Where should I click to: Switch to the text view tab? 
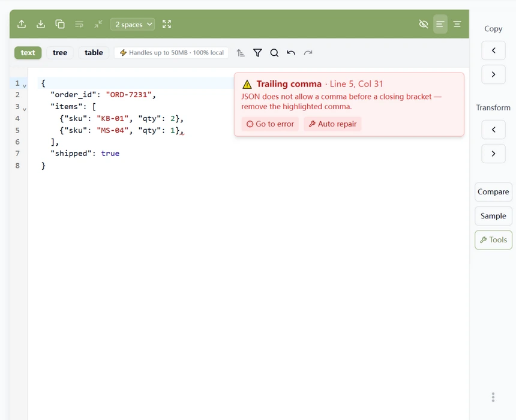click(x=28, y=53)
